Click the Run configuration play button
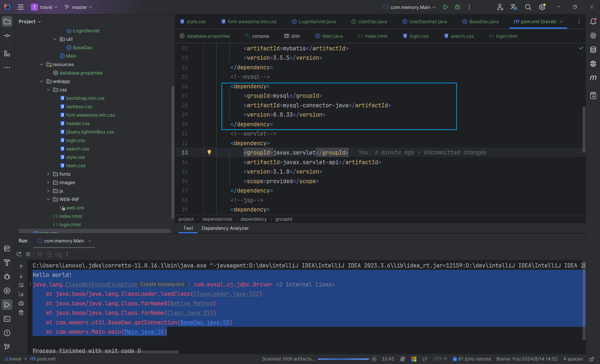Screen dimensions: 600x364 [x=445, y=7]
